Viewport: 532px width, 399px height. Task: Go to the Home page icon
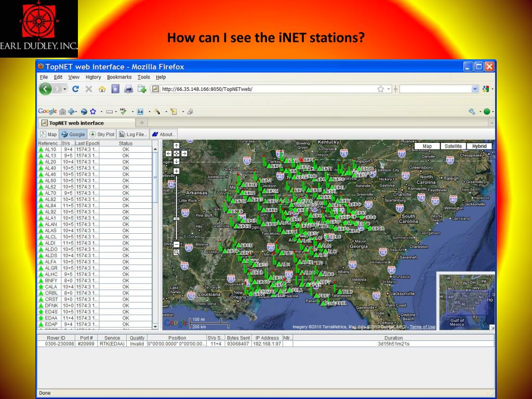pos(102,89)
